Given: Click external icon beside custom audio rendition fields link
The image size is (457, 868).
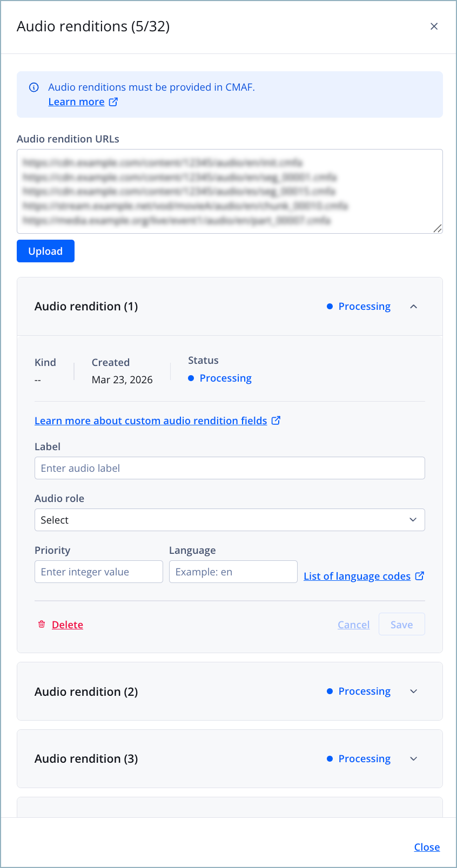Looking at the screenshot, I should click(276, 421).
